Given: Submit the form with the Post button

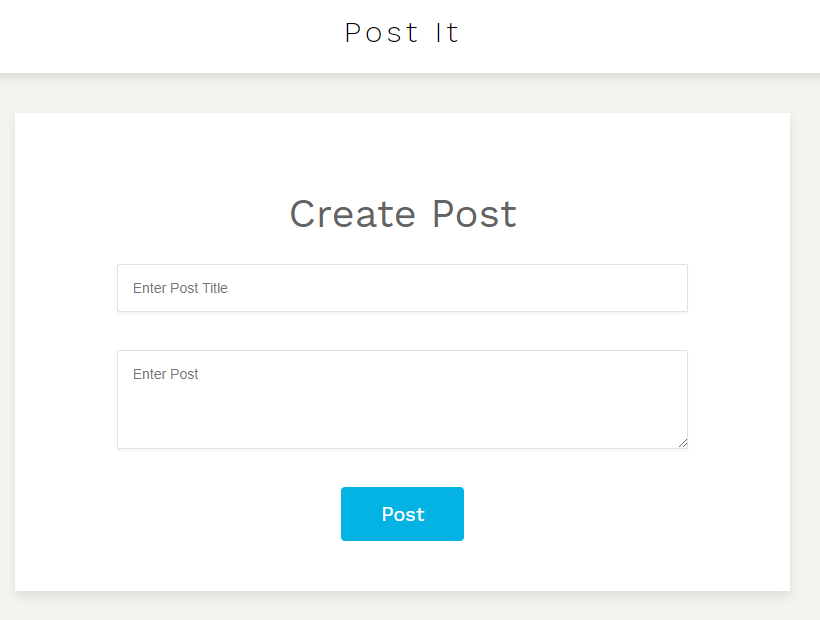Looking at the screenshot, I should pos(402,514).
